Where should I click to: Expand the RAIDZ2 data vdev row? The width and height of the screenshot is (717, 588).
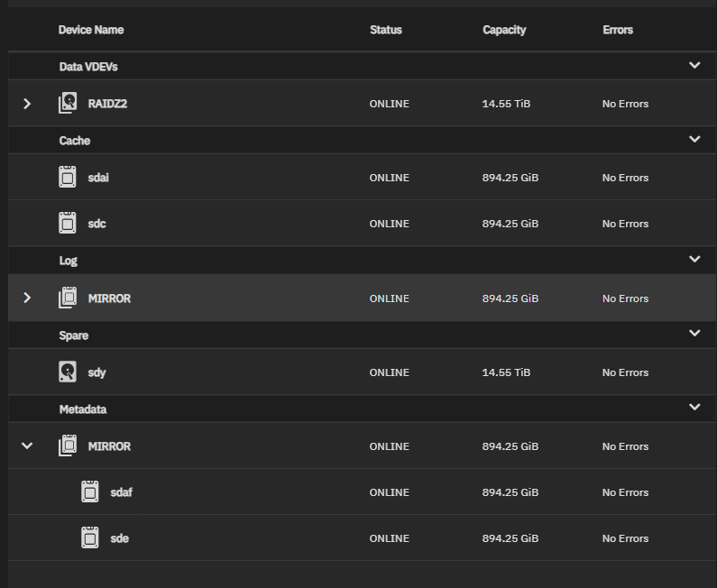[x=27, y=104]
